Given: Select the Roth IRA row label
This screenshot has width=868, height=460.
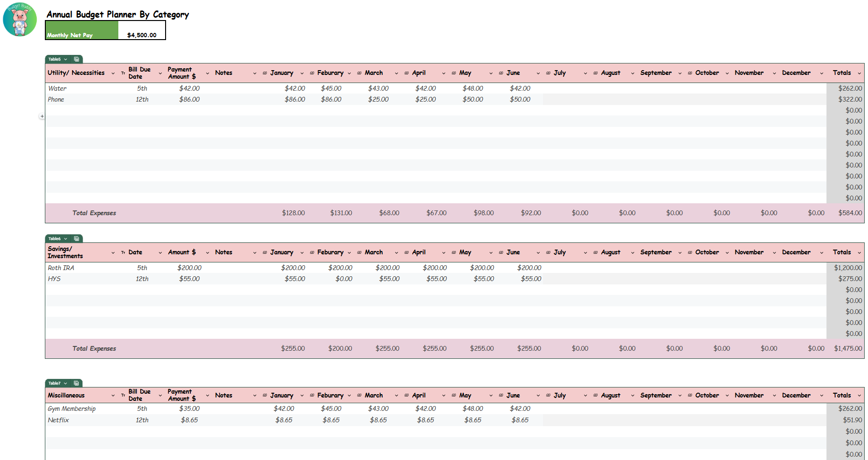Looking at the screenshot, I should pyautogui.click(x=61, y=268).
